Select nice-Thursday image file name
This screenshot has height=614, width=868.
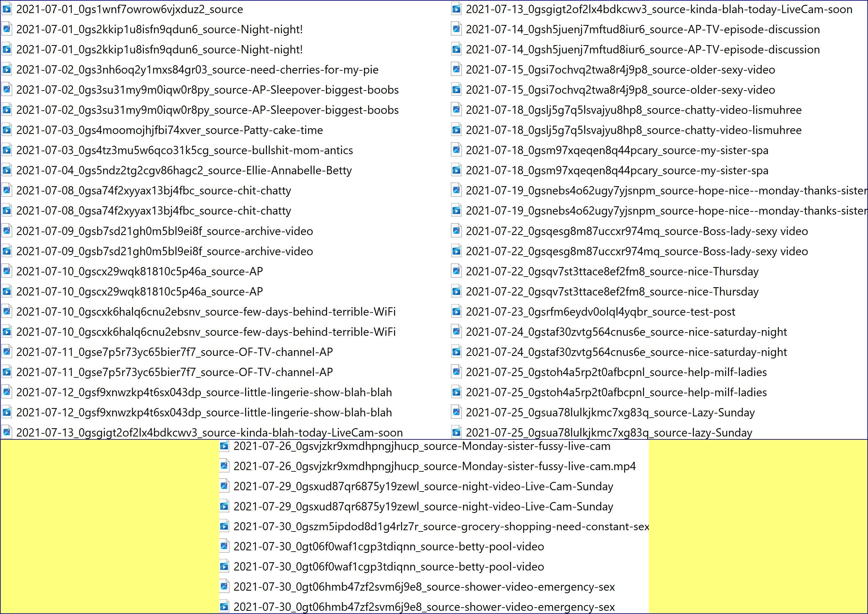(612, 271)
